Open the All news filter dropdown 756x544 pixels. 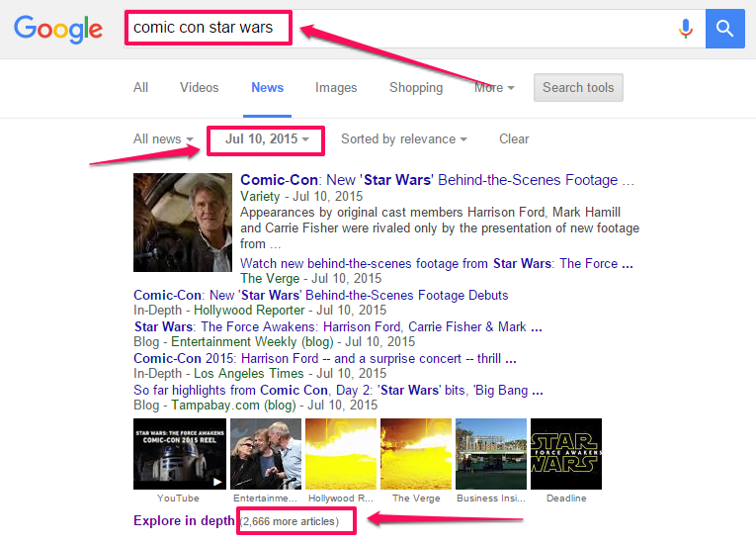[163, 139]
